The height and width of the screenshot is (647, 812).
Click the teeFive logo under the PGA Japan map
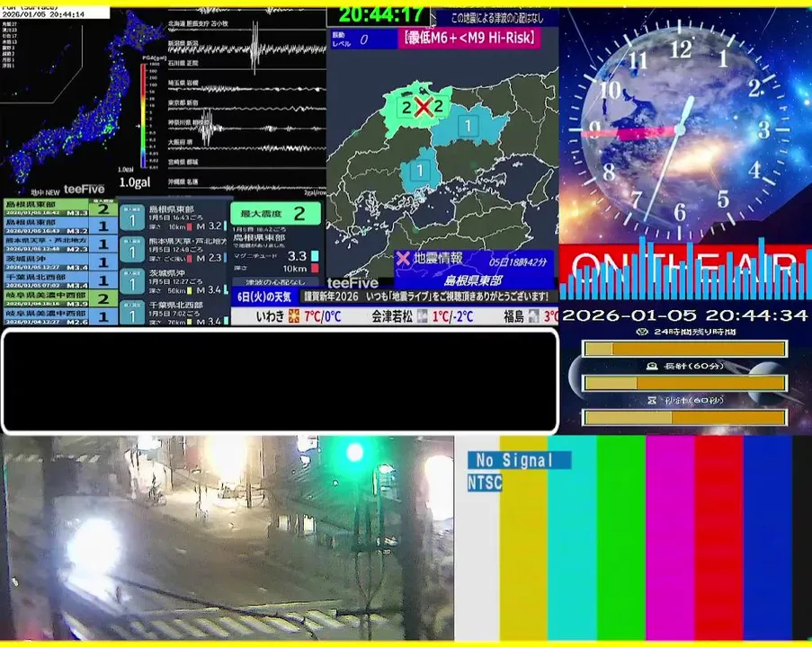point(84,189)
